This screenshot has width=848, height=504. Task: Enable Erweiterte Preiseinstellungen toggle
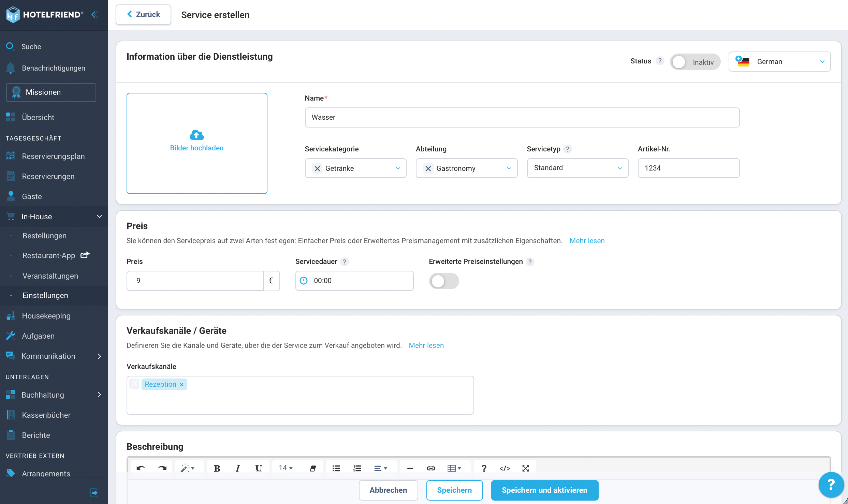pyautogui.click(x=444, y=281)
